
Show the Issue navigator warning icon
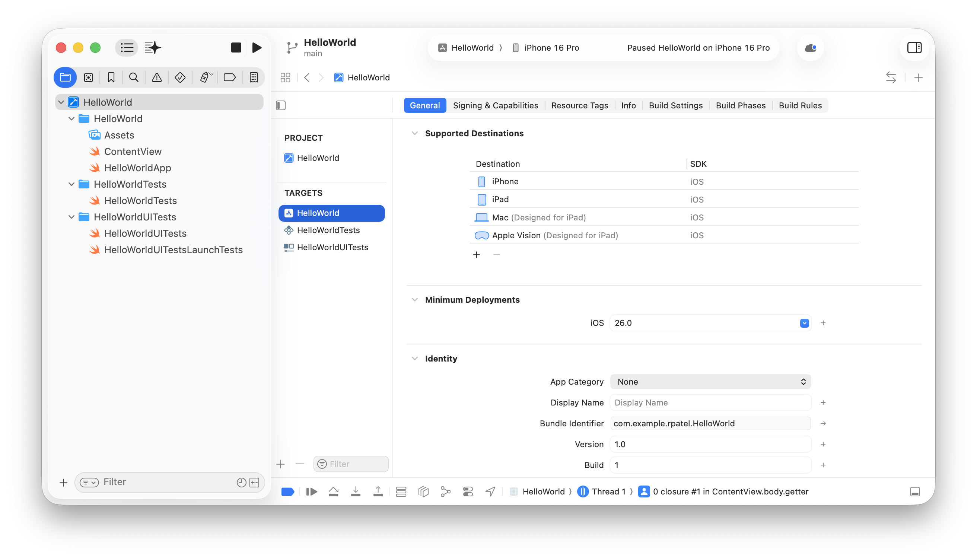tap(157, 77)
